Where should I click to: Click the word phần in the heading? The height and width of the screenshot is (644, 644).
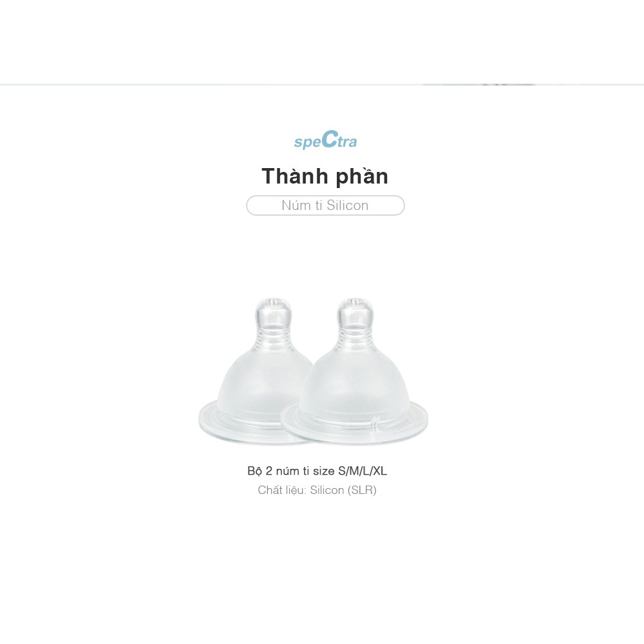click(361, 176)
